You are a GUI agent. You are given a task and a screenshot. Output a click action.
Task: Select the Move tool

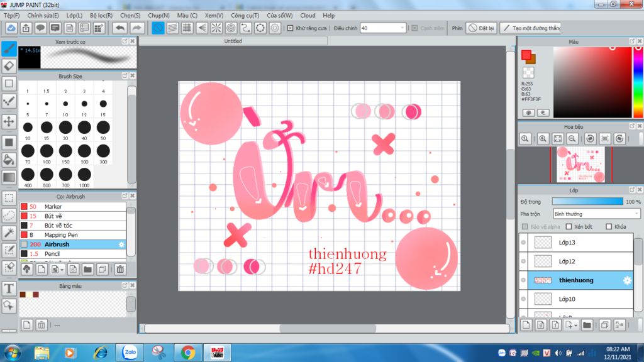coord(9,121)
